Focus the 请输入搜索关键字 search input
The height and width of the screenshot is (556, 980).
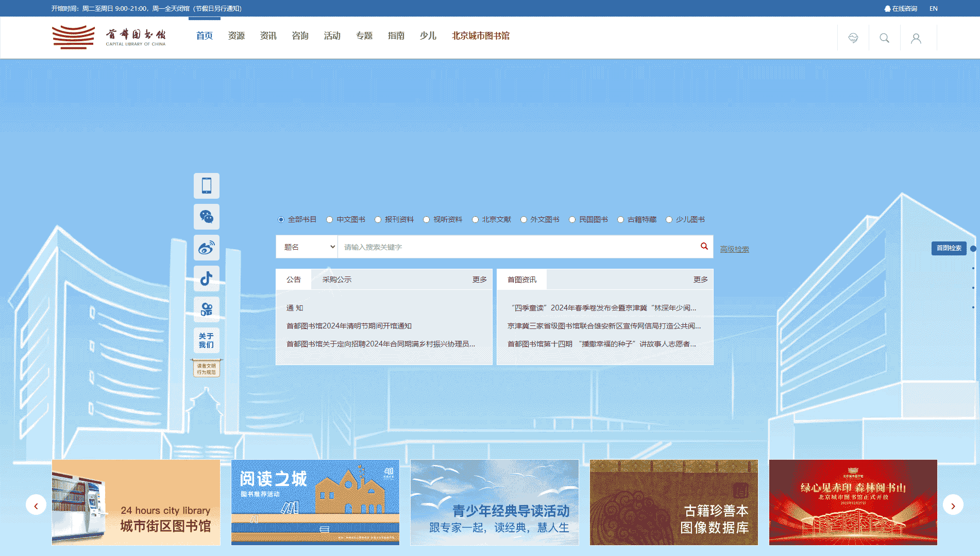click(x=518, y=247)
